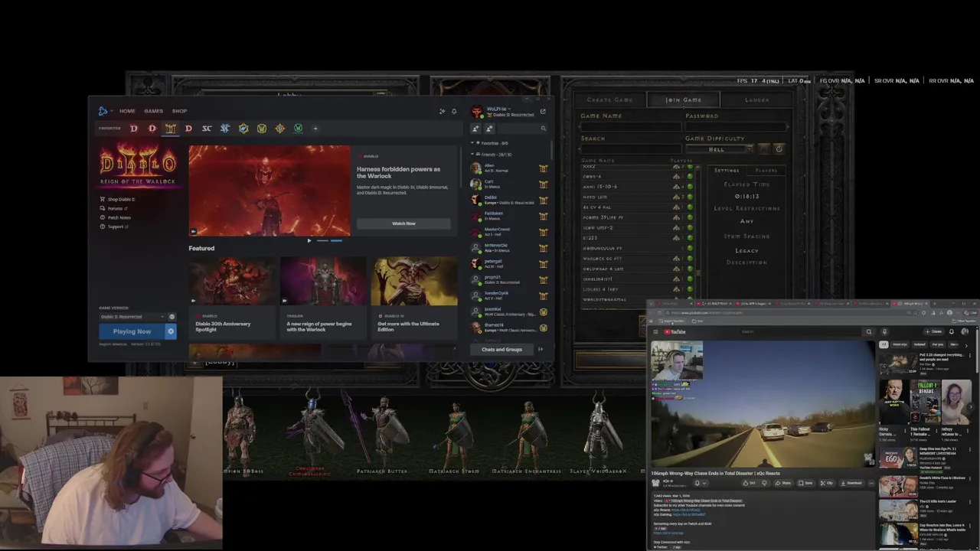
Task: Select the Settings tab in game details
Action: tap(727, 171)
